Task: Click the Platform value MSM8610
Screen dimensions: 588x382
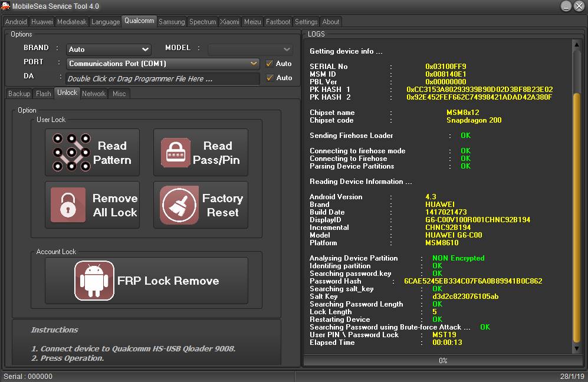Action: (442, 243)
